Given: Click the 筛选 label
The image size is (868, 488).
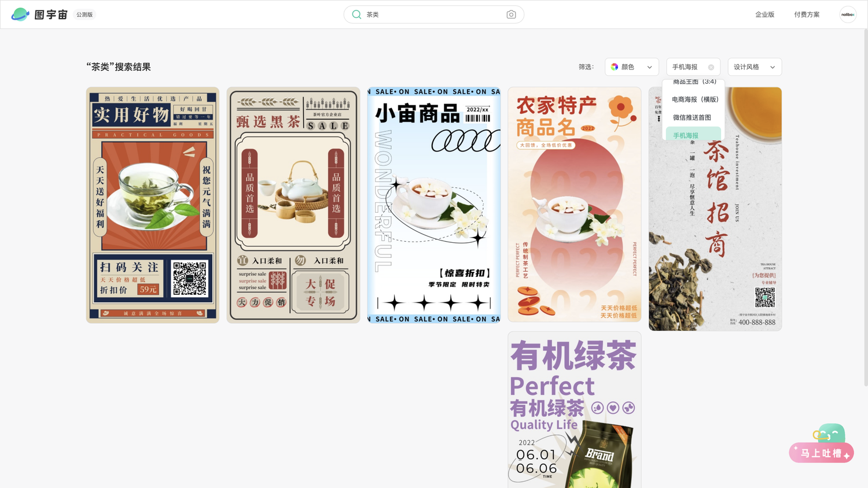Looking at the screenshot, I should pyautogui.click(x=586, y=67).
